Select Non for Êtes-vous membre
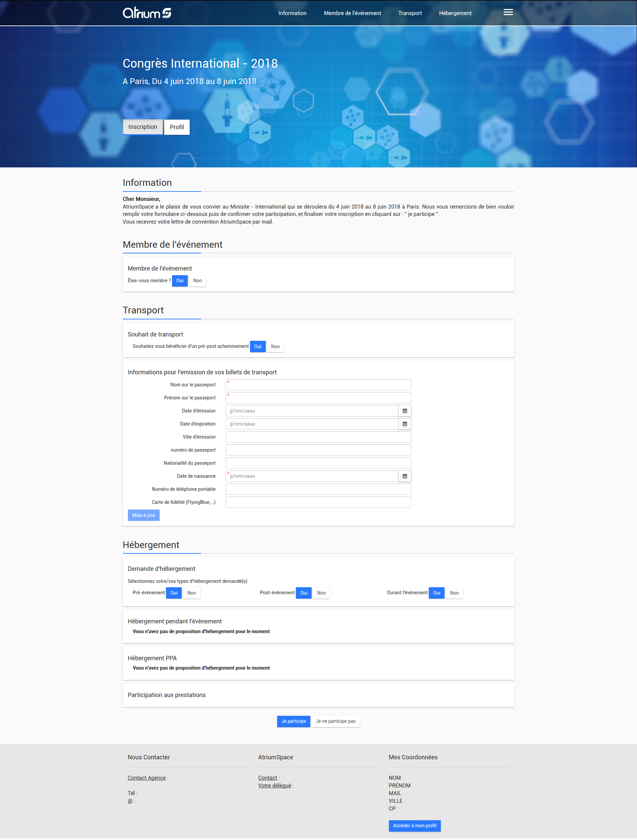The width and height of the screenshot is (637, 840). click(197, 281)
